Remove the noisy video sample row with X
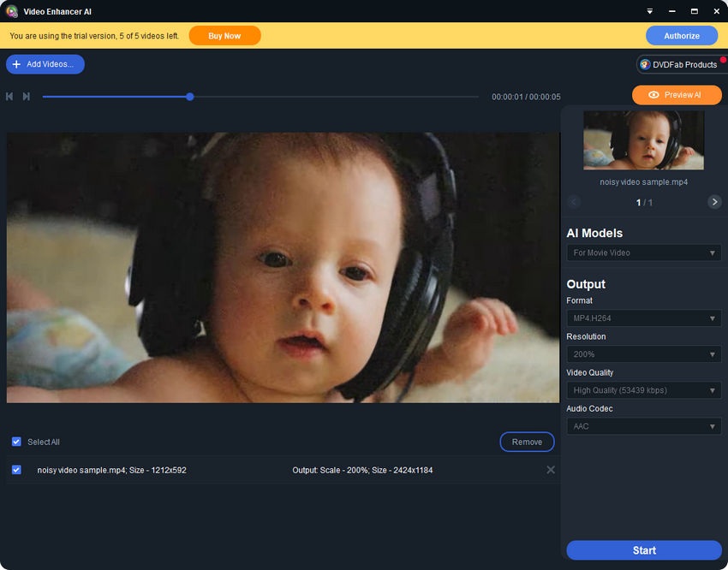Viewport: 728px width, 570px height. 551,470
